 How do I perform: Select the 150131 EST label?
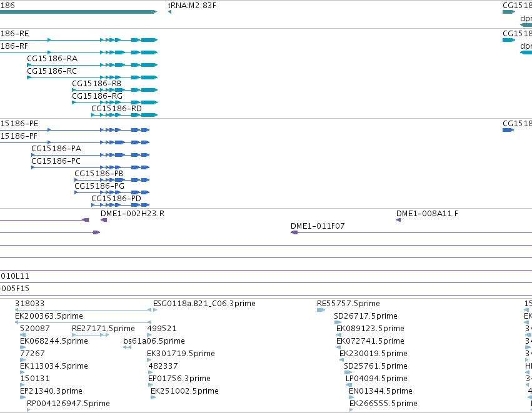click(35, 379)
